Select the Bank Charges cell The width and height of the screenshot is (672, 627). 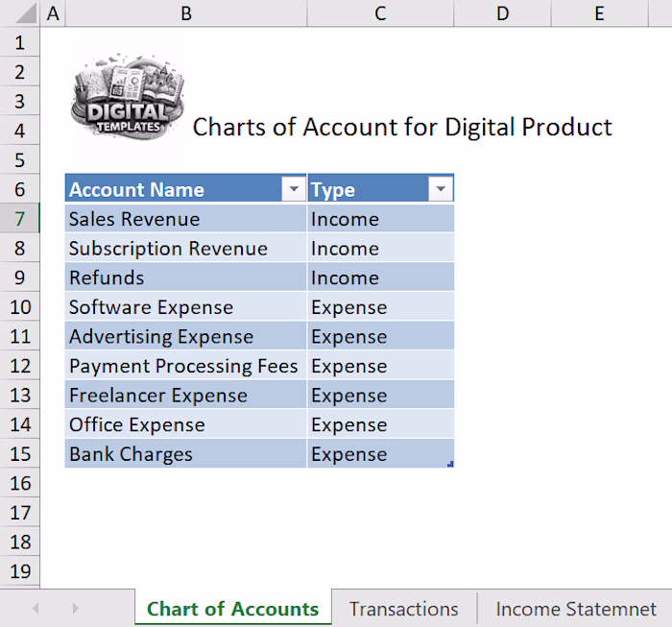[185, 453]
